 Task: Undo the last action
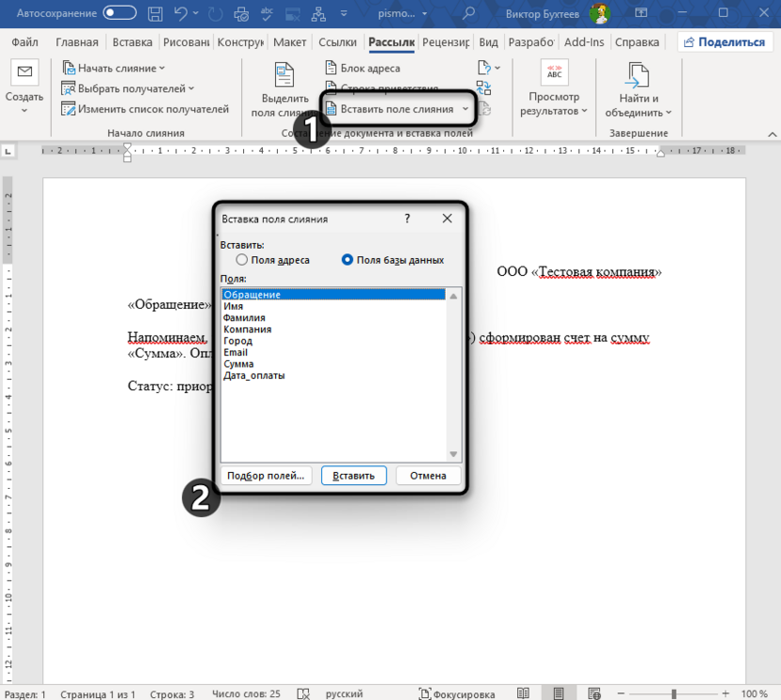coord(181,13)
